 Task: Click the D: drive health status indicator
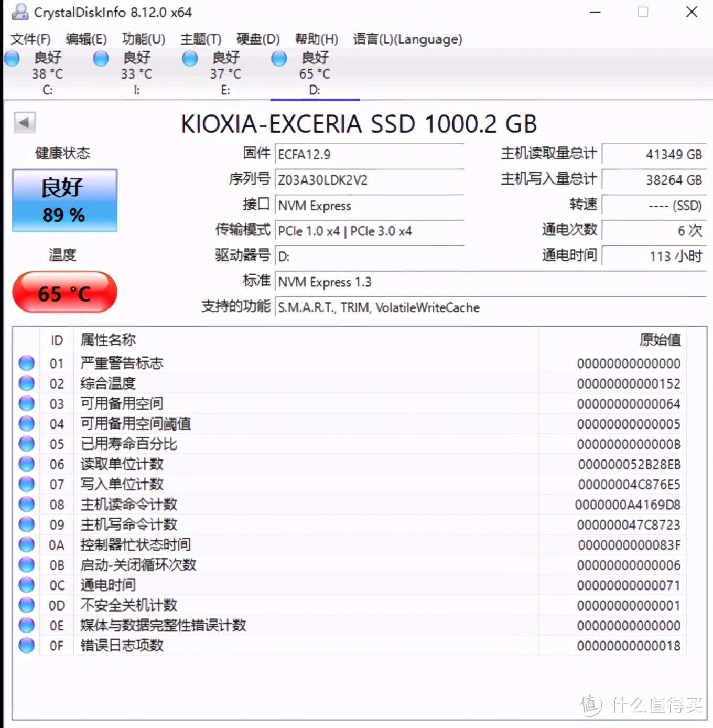point(278,59)
